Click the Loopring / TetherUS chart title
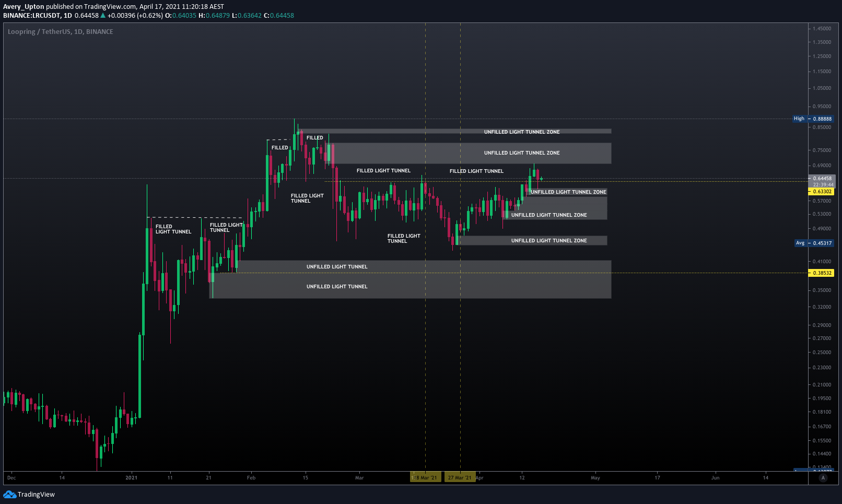 (61, 32)
